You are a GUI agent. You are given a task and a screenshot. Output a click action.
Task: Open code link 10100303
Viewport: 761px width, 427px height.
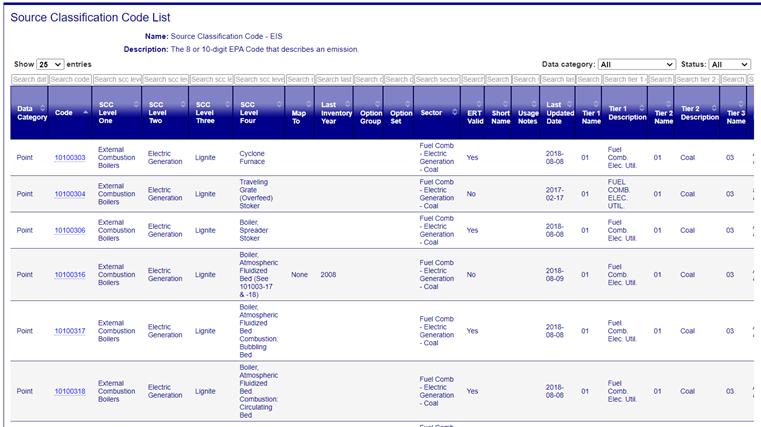(70, 158)
